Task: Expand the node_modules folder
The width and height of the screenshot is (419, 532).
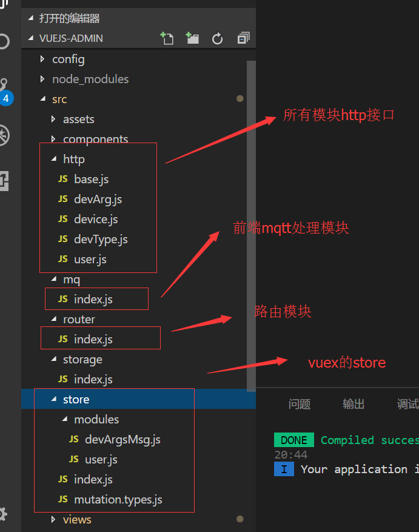Action: tap(90, 79)
